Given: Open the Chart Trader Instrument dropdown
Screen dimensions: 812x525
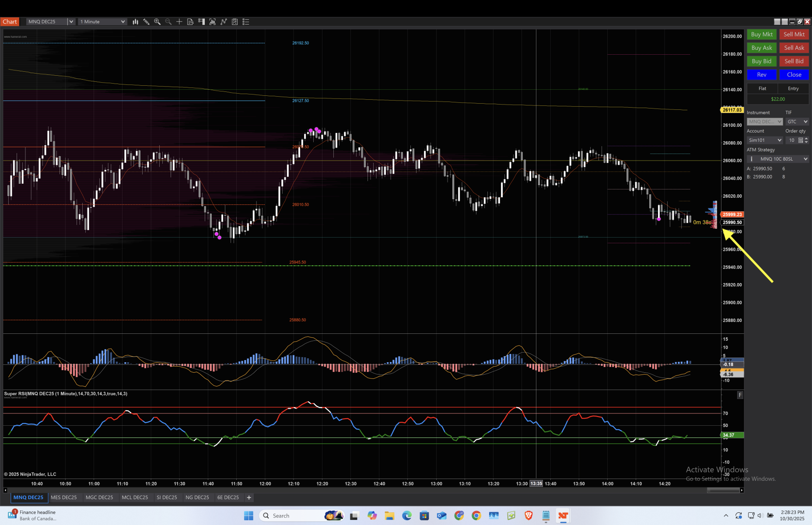Looking at the screenshot, I should [x=765, y=122].
